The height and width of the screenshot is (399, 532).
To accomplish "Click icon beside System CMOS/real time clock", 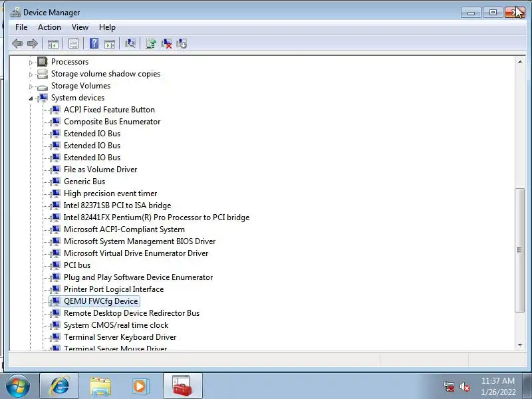I will click(55, 325).
